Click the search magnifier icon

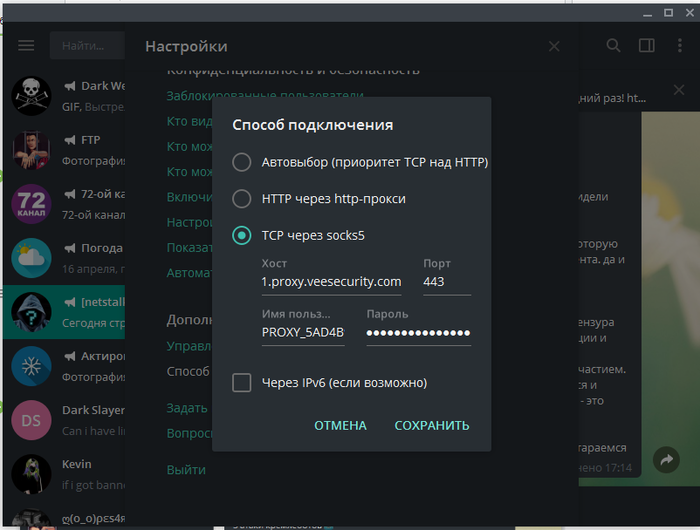pos(614,46)
